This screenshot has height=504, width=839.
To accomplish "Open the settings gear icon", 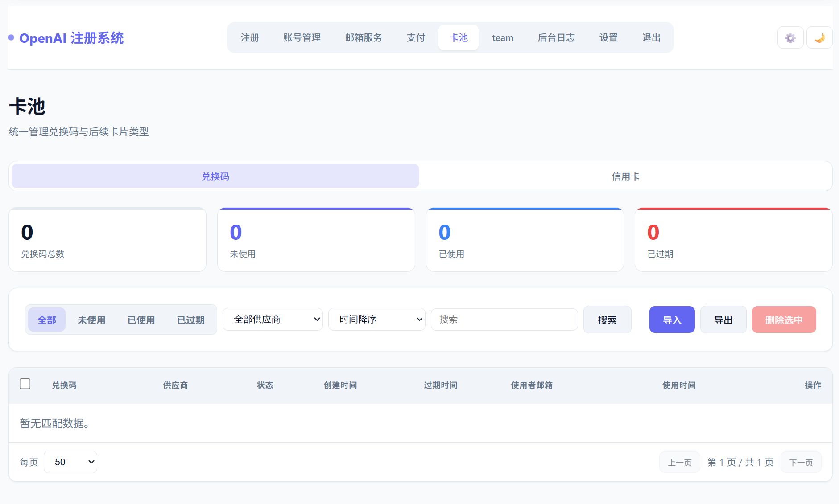I will click(x=790, y=37).
